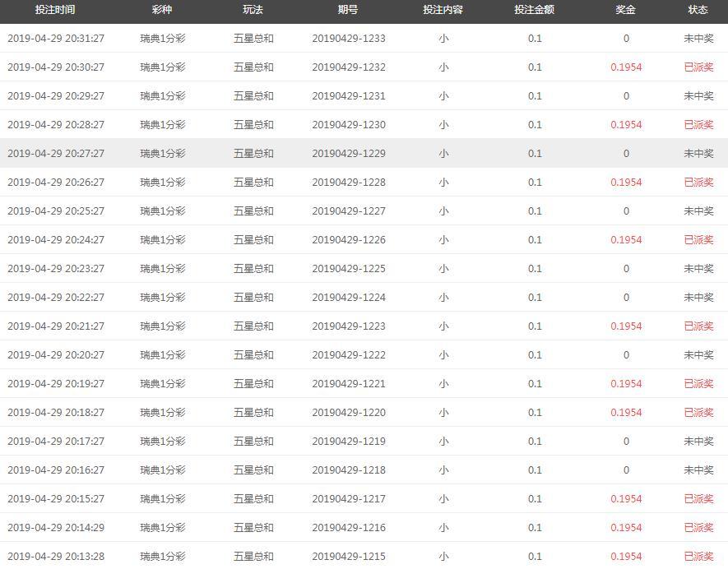Select issue number 20190429-1217

tap(349, 499)
